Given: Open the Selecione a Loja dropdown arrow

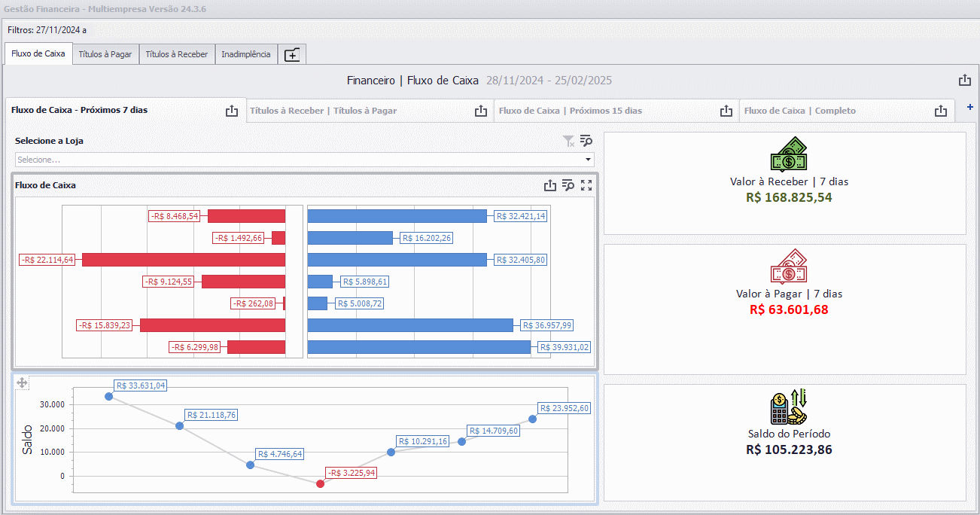Looking at the screenshot, I should click(x=588, y=160).
